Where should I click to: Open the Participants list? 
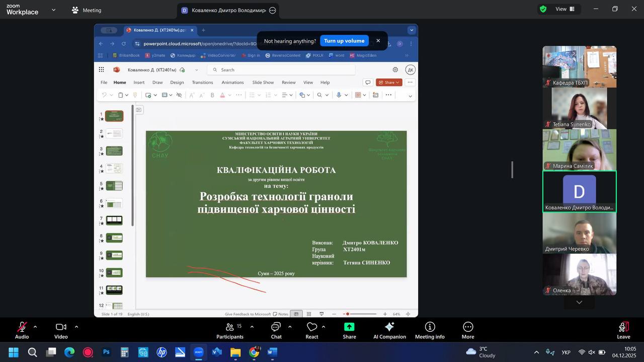coord(230,330)
